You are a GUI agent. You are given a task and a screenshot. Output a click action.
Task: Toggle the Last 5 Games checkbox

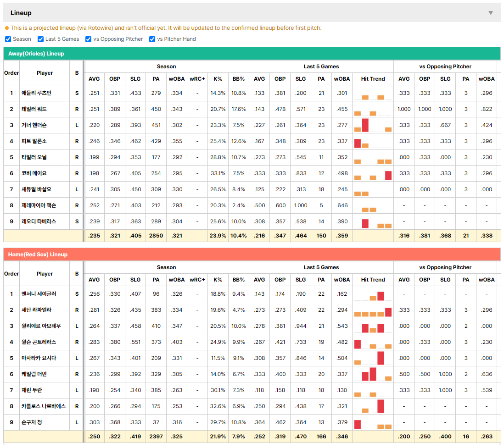coord(40,39)
